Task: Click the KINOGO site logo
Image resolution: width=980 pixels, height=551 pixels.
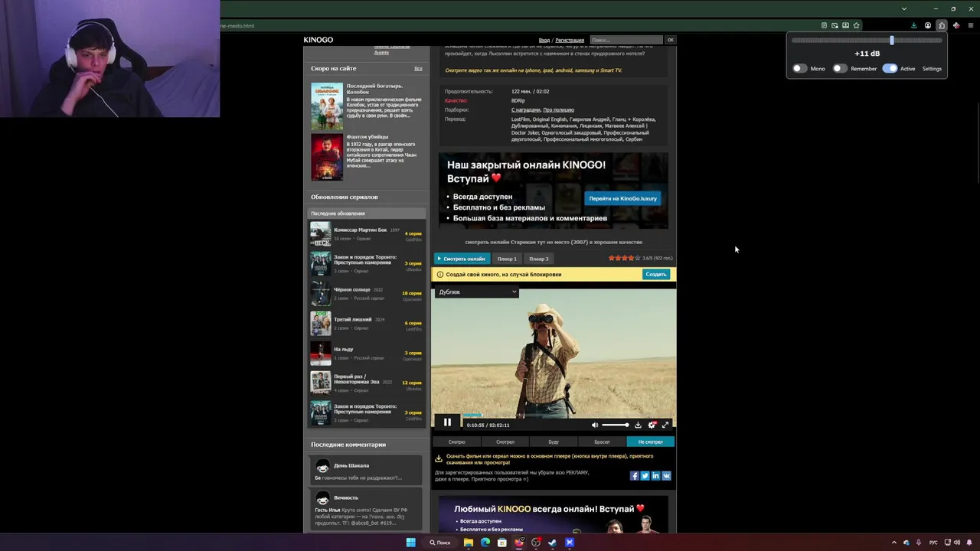Action: (x=318, y=40)
